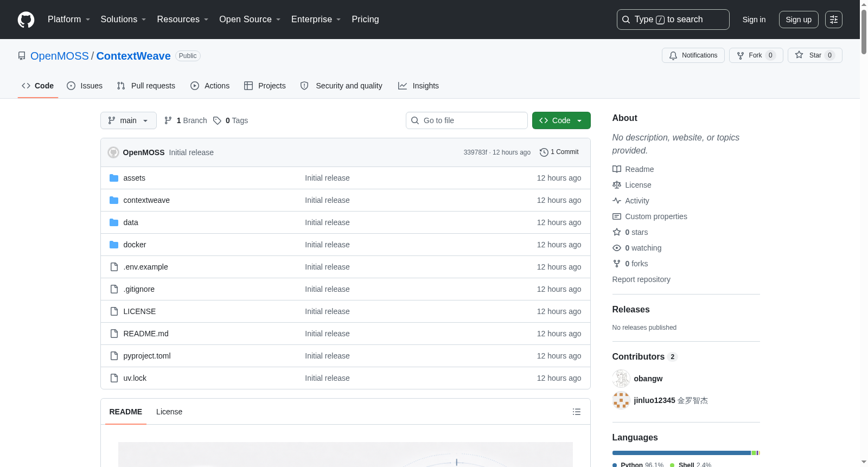Open the green Code dropdown button
Viewport: 868px width, 467px height.
(561, 120)
